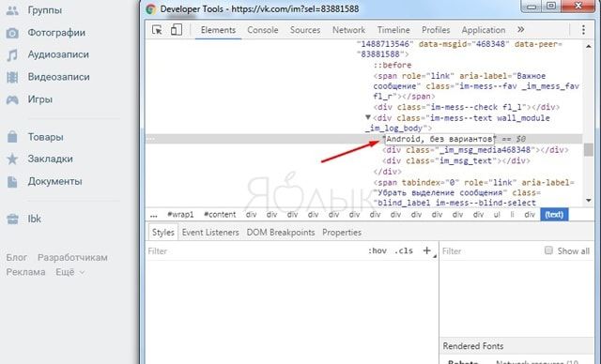Click the Chrome icon in DevTools title bar
This screenshot has height=364, width=601.
(150, 8)
